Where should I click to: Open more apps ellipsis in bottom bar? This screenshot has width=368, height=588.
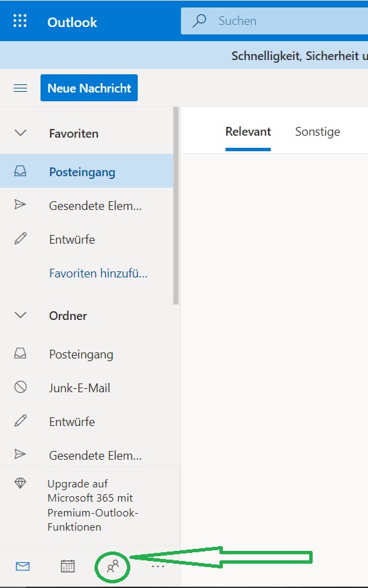click(158, 566)
